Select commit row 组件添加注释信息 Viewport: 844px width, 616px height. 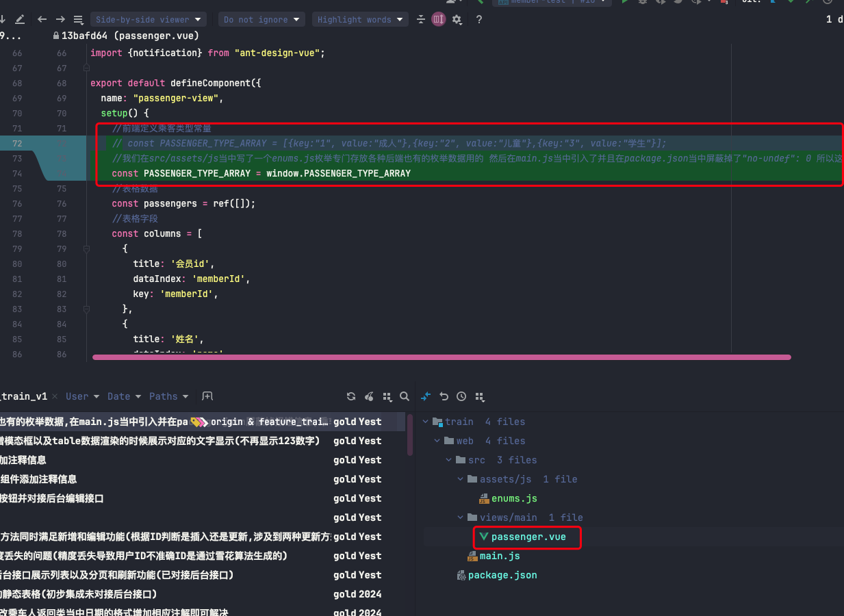point(202,479)
